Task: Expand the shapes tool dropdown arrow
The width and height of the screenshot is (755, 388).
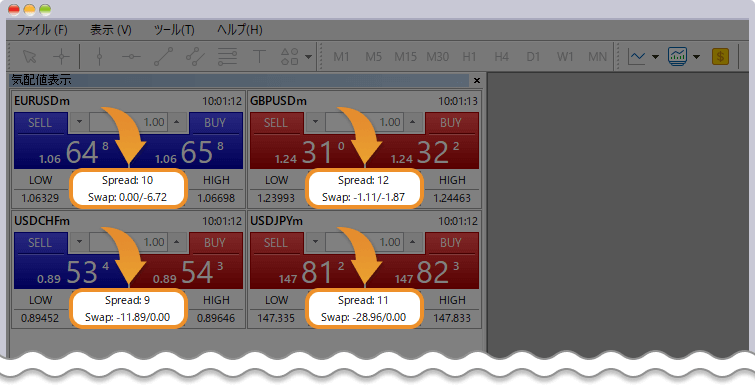Action: click(x=308, y=57)
